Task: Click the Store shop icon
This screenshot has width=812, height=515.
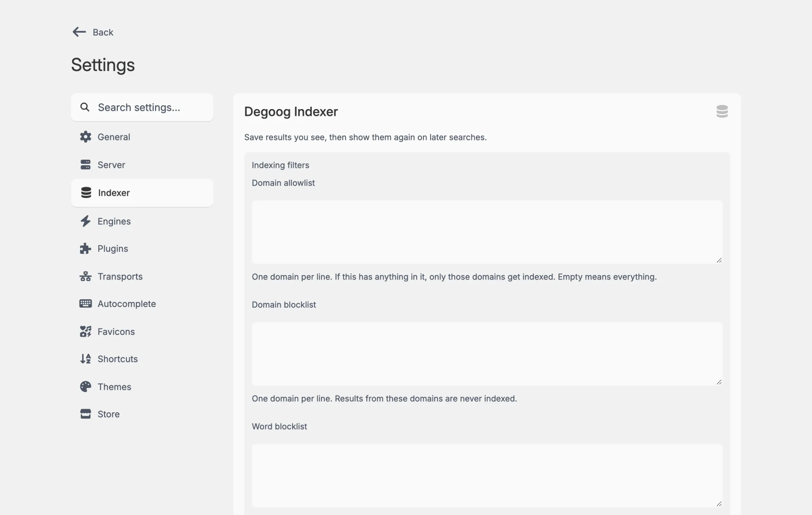Action: click(x=85, y=414)
